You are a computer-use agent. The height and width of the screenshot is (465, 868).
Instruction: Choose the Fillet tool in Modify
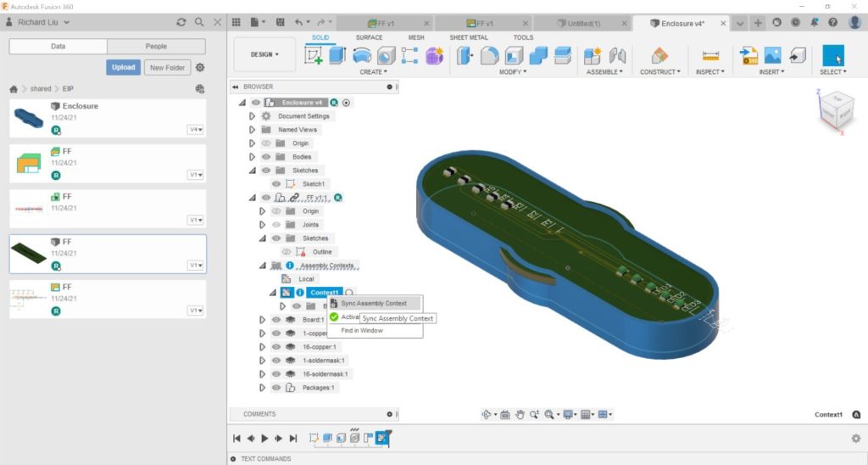[489, 55]
